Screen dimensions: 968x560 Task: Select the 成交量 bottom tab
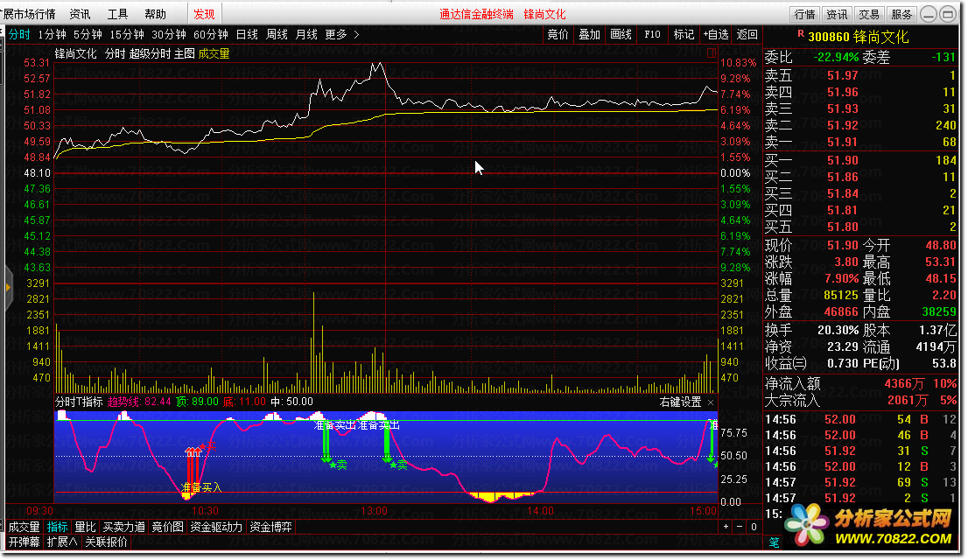coord(25,527)
